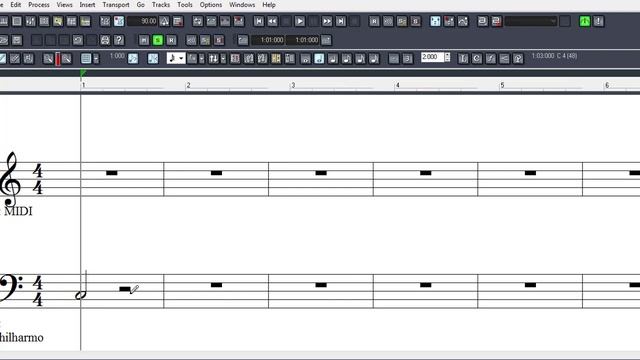The width and height of the screenshot is (640, 360).
Task: Click the yellow highlighted fret icon
Action: pos(276,58)
